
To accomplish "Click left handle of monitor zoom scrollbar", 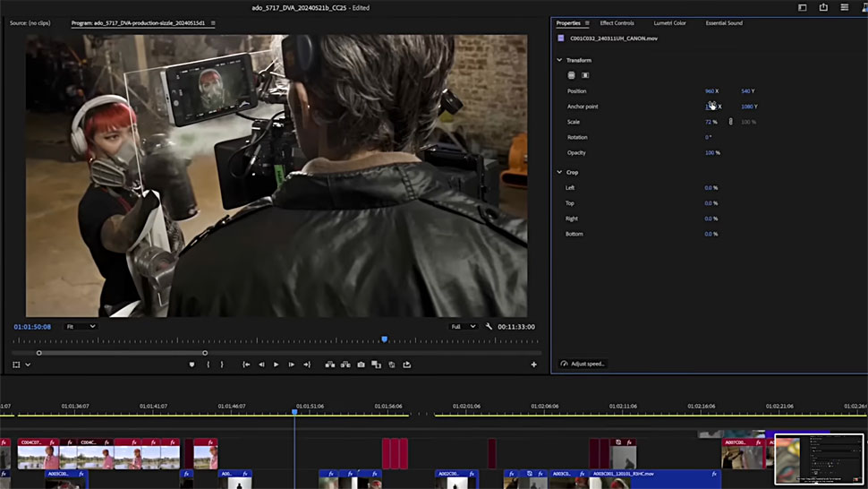I will pyautogui.click(x=38, y=353).
